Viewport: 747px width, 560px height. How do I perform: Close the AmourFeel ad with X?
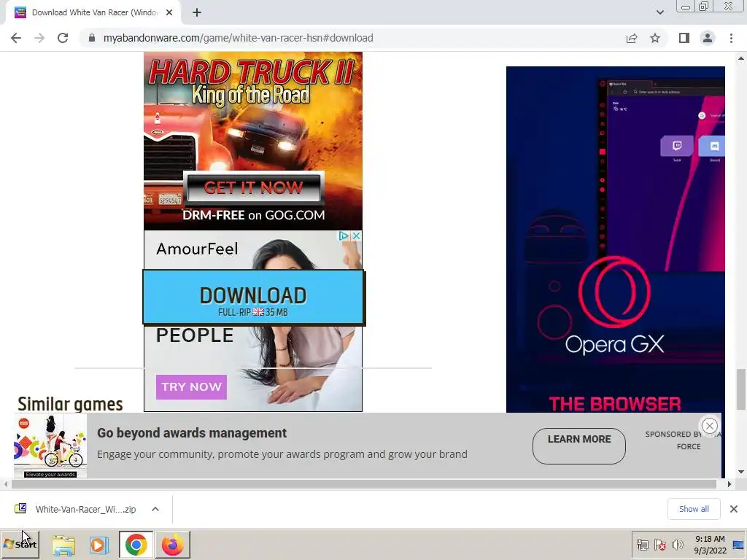[x=356, y=236]
